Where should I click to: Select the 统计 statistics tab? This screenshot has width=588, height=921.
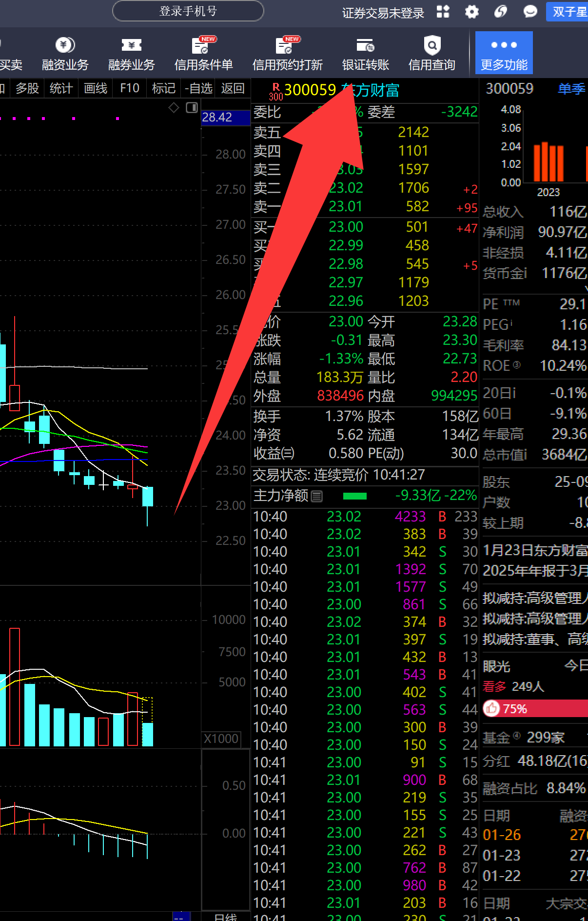[x=61, y=88]
